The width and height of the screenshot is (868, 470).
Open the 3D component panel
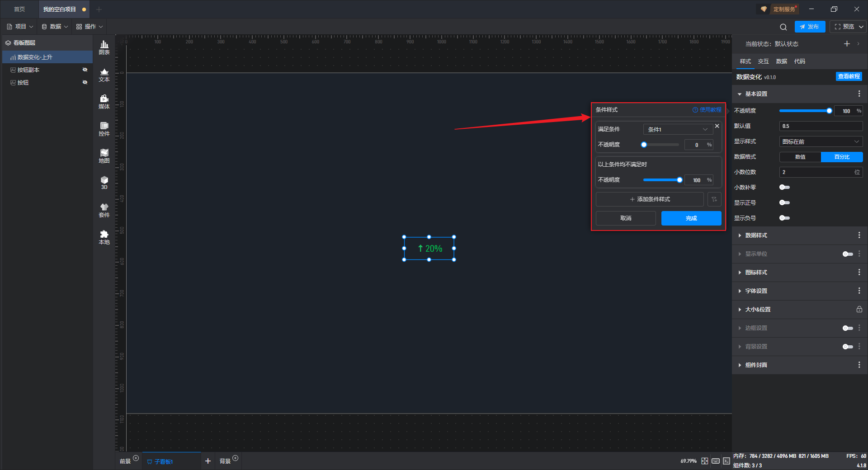[x=104, y=183]
